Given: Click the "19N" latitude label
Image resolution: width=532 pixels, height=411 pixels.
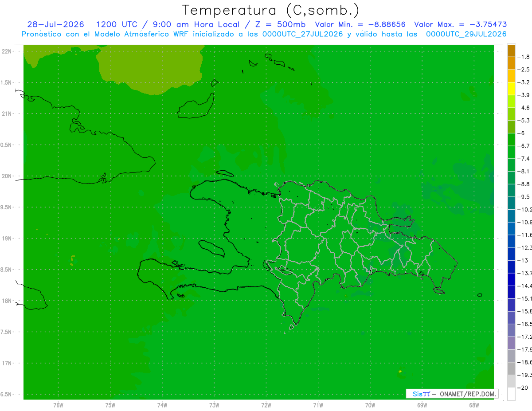Looking at the screenshot, I should (x=8, y=239).
